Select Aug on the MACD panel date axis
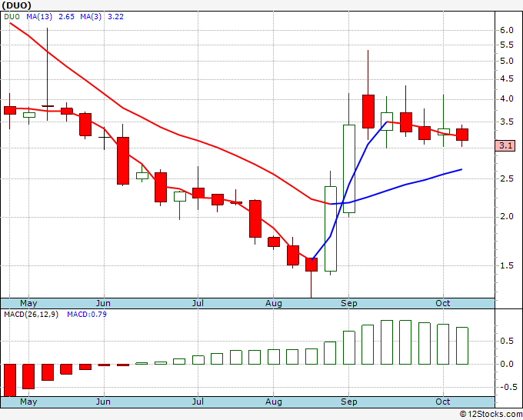The image size is (523, 420). pyautogui.click(x=274, y=402)
